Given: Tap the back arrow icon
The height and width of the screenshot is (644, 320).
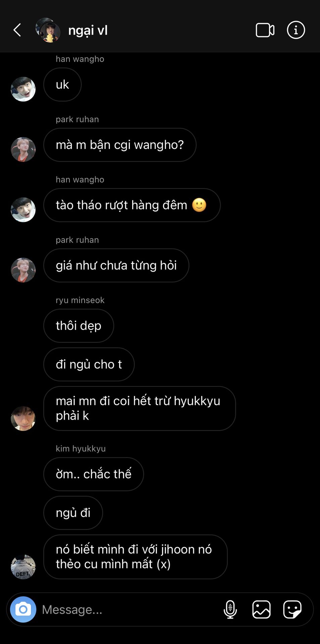Looking at the screenshot, I should tap(17, 30).
